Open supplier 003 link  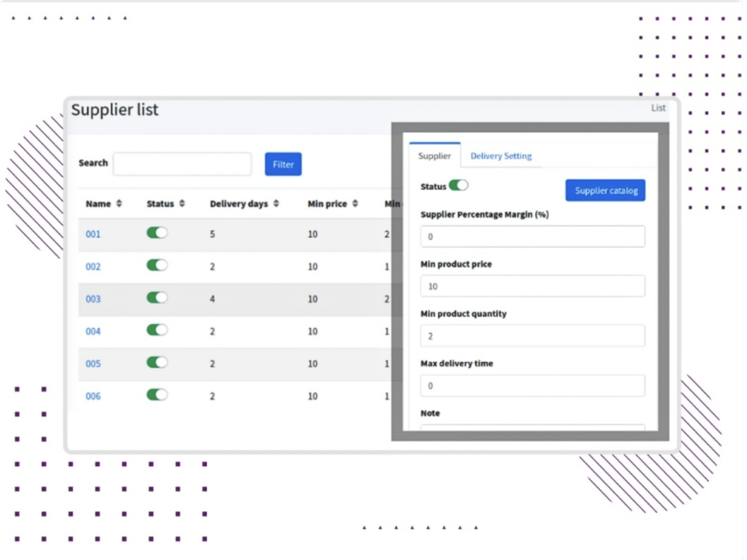click(x=93, y=299)
